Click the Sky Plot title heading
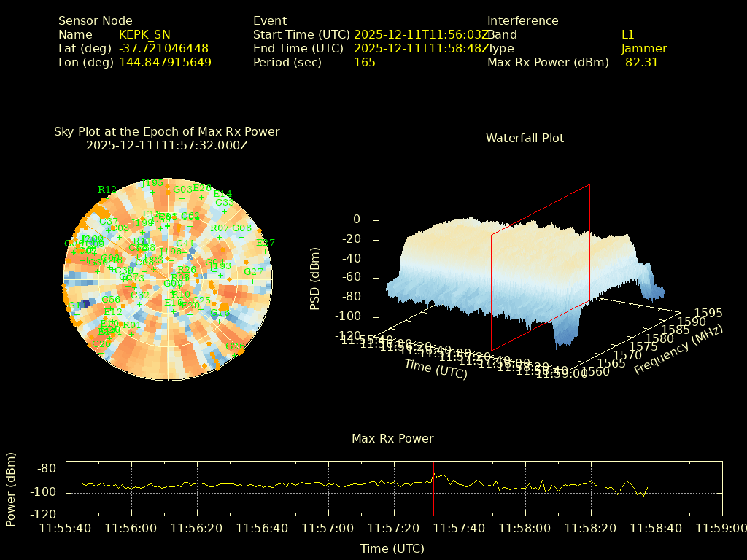747x560 pixels. 166,132
